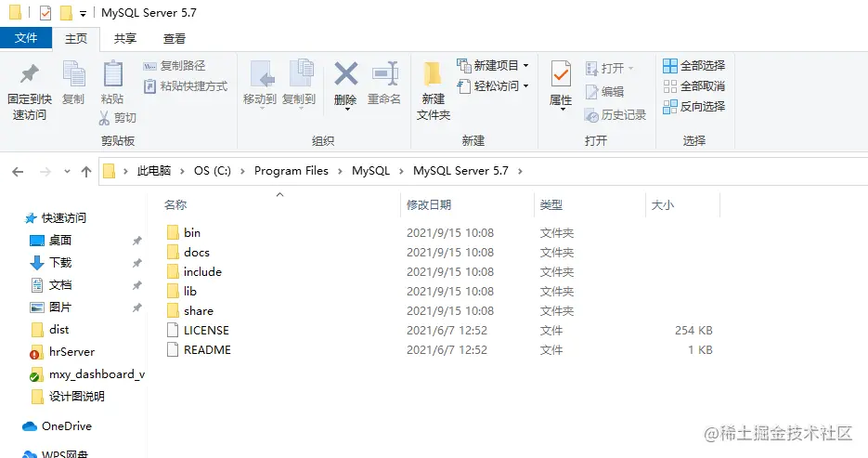Open the 轻松访问 dropdown

click(x=493, y=85)
